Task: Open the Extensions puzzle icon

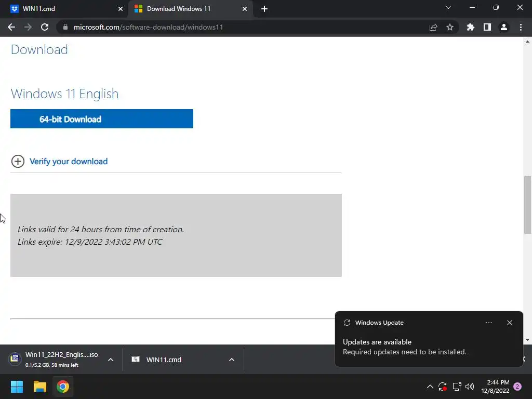Action: 471,27
